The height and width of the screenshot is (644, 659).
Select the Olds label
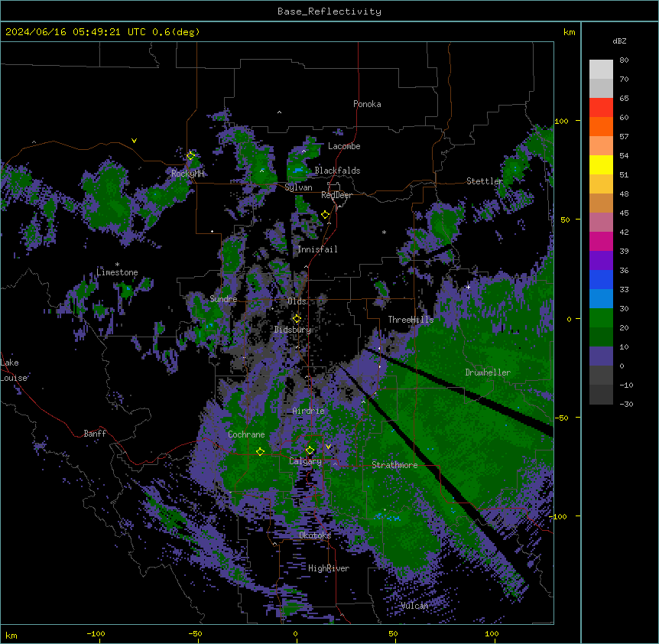[x=297, y=301]
